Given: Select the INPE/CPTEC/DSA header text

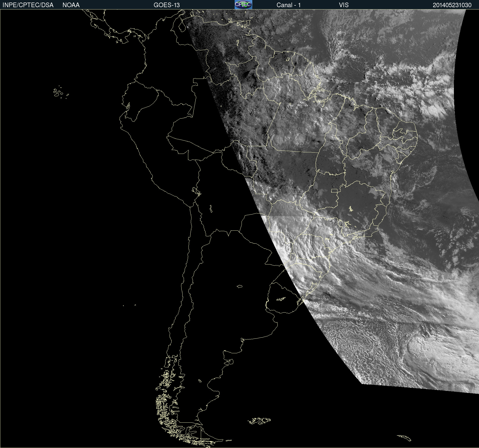Looking at the screenshot, I should click(x=28, y=5).
